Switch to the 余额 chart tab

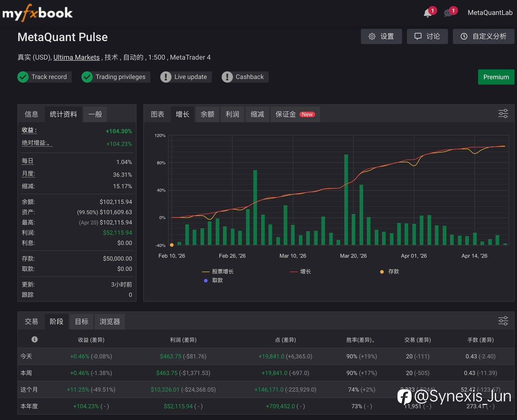pos(208,114)
